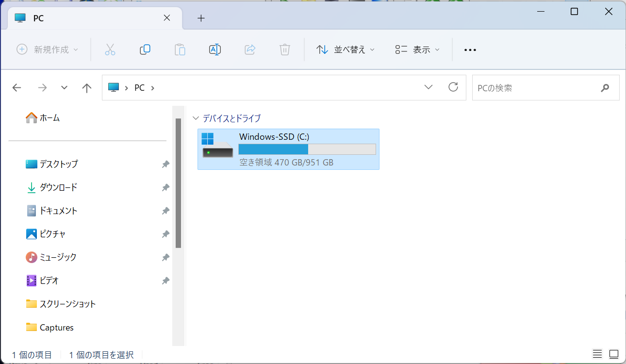626x364 pixels.
Task: Click pin icon next to ピクチャ
Action: coord(165,234)
